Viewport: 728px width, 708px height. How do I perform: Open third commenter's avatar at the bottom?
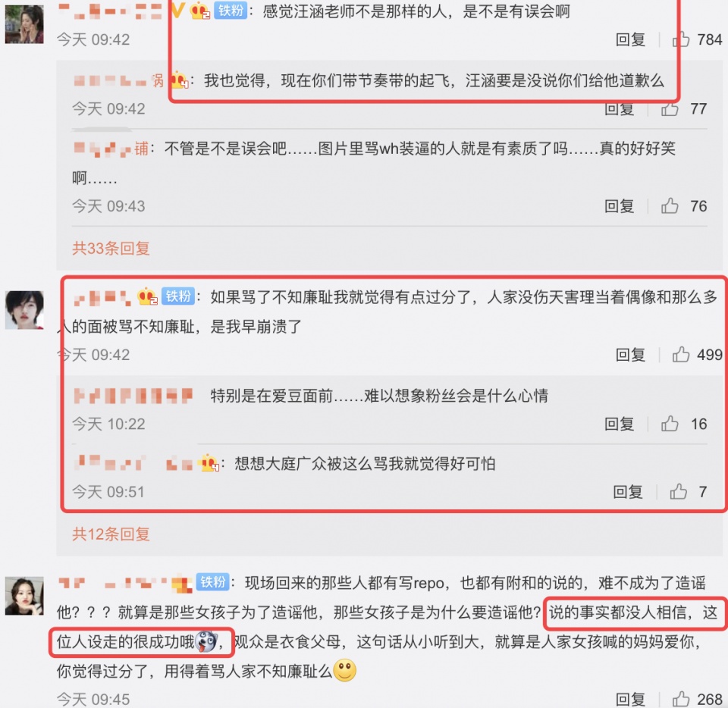pyautogui.click(x=24, y=596)
